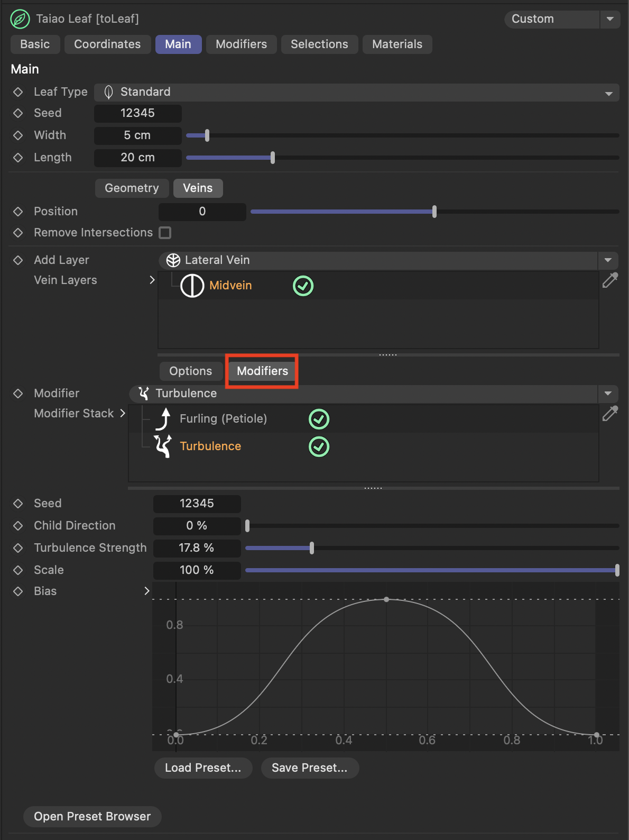Toggle the Furling (Petiole) enabled checkmark
The image size is (629, 840).
[319, 419]
